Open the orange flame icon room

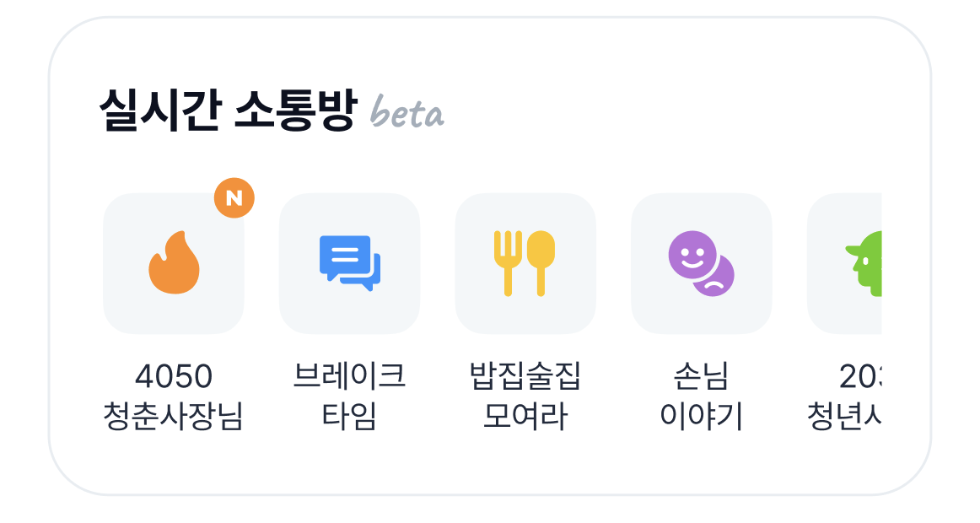174,263
